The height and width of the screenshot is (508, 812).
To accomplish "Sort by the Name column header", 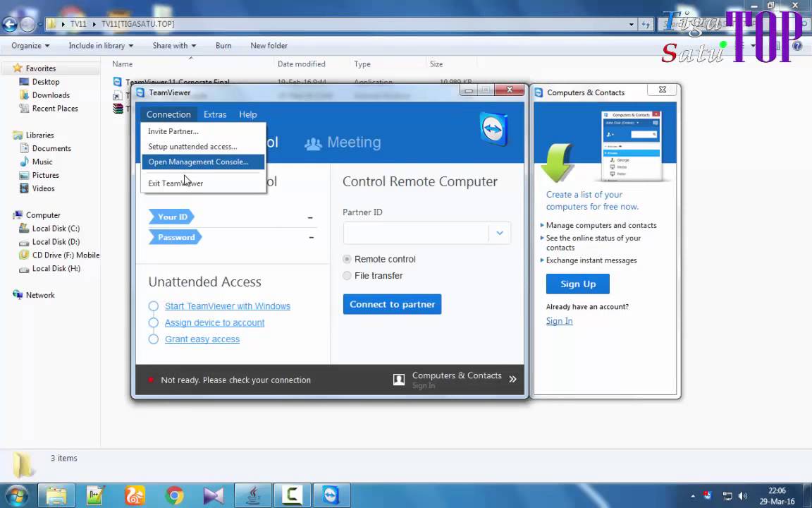I will (122, 64).
